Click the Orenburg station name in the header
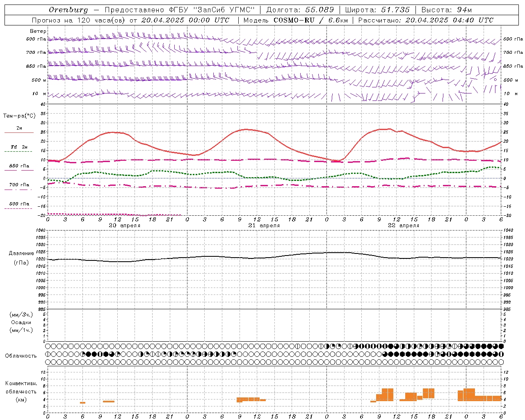 tap(68, 10)
